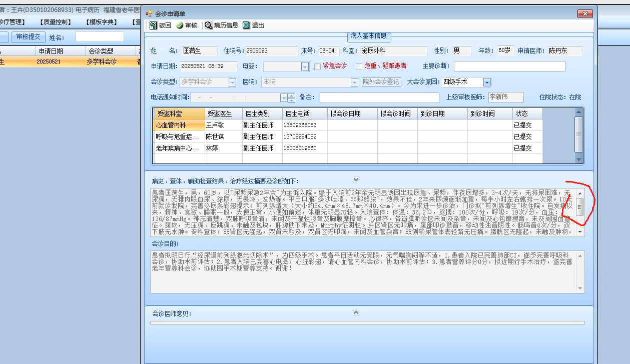
Task: Click the 主要诊断 input field
Action: (509, 66)
